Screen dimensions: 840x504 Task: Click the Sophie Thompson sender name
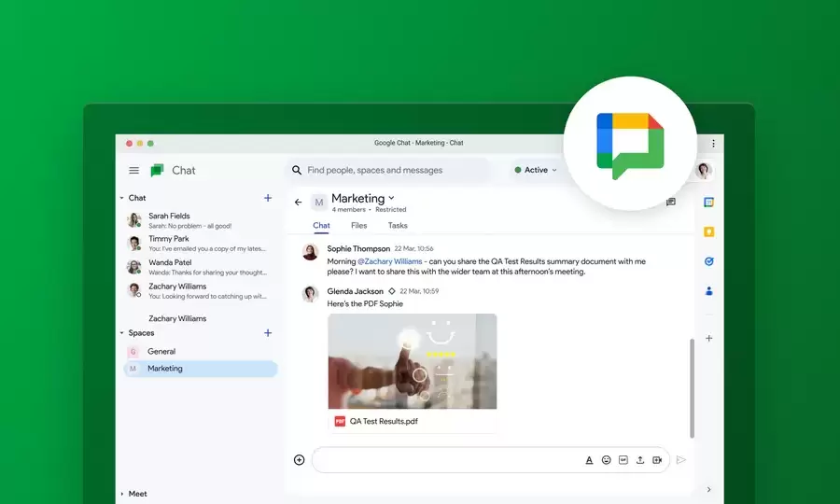point(358,248)
